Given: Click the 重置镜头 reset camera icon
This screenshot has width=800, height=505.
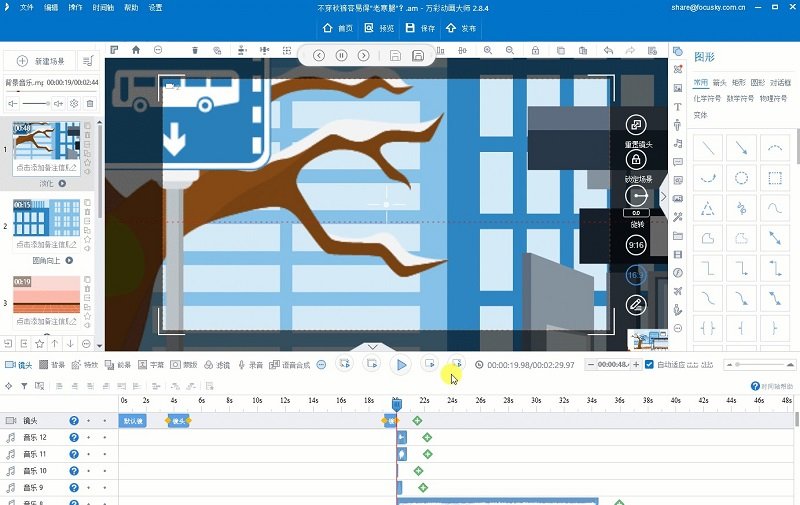Looking at the screenshot, I should click(x=635, y=125).
